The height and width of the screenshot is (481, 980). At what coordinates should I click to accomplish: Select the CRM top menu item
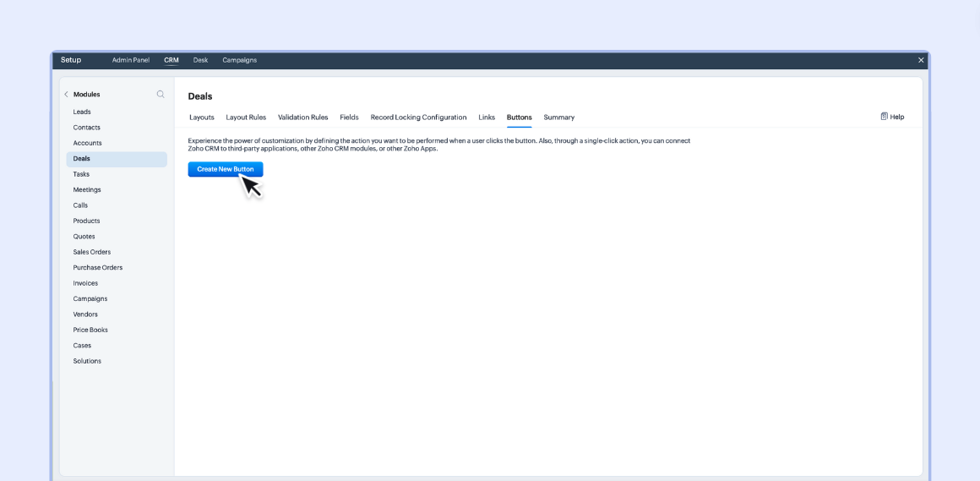(x=171, y=60)
